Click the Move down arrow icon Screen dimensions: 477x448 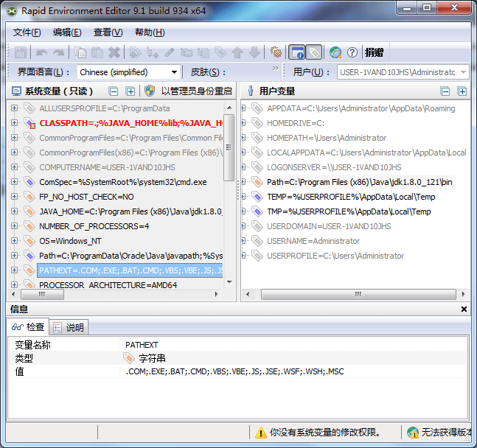click(x=254, y=52)
